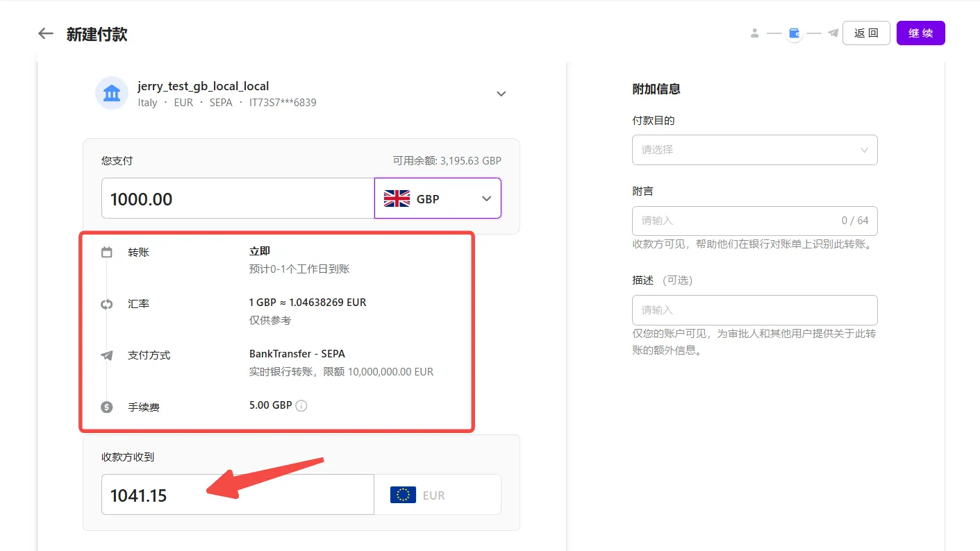
Task: Click the person step icon in progress bar
Action: [x=755, y=33]
